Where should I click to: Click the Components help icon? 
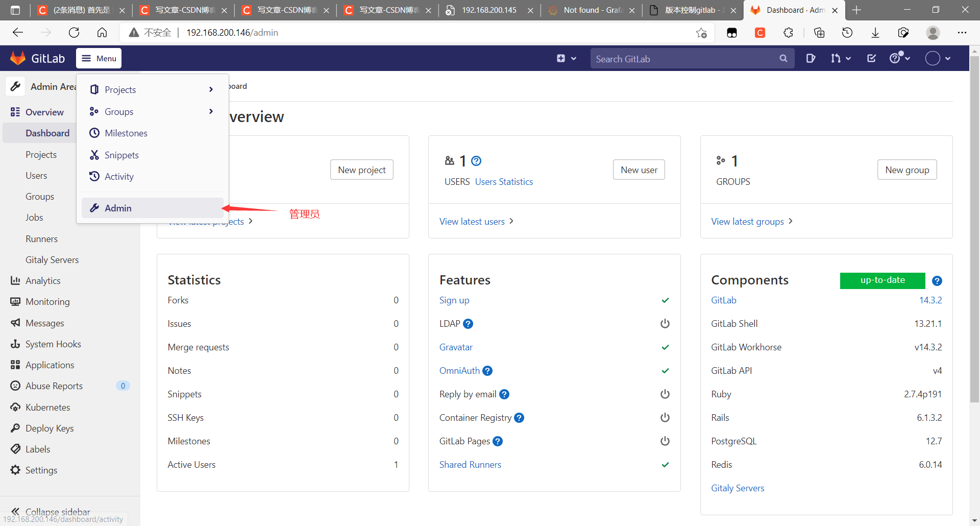[x=937, y=281]
